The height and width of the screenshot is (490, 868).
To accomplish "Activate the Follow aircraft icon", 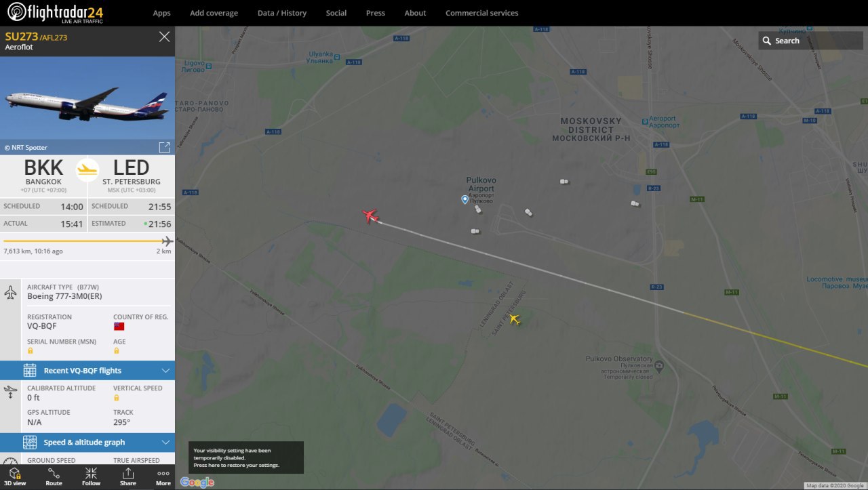I will (x=91, y=476).
